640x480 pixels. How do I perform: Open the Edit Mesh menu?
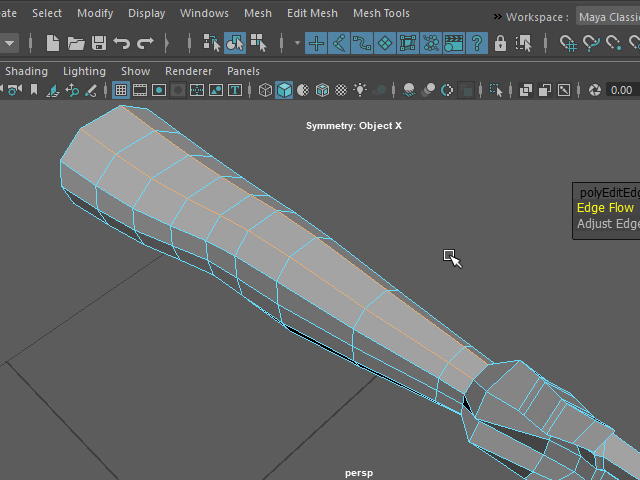312,13
